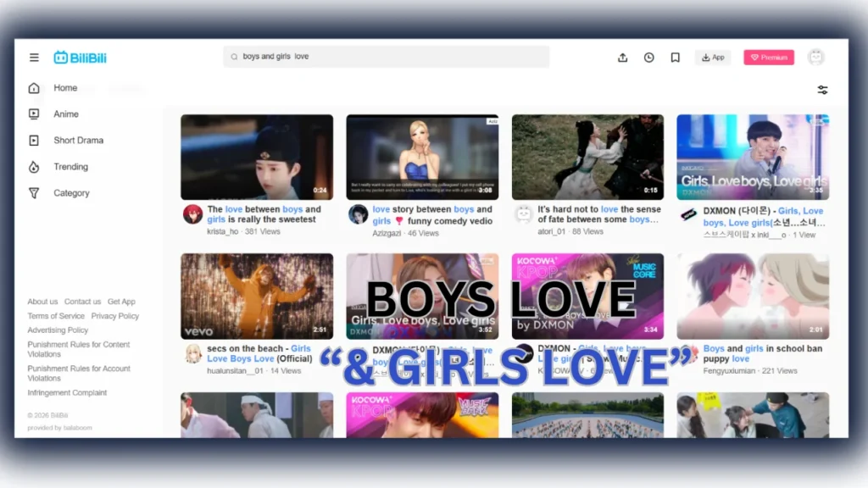Open the upload icon in top bar
Viewport: 868px width, 488px height.
click(x=623, y=57)
